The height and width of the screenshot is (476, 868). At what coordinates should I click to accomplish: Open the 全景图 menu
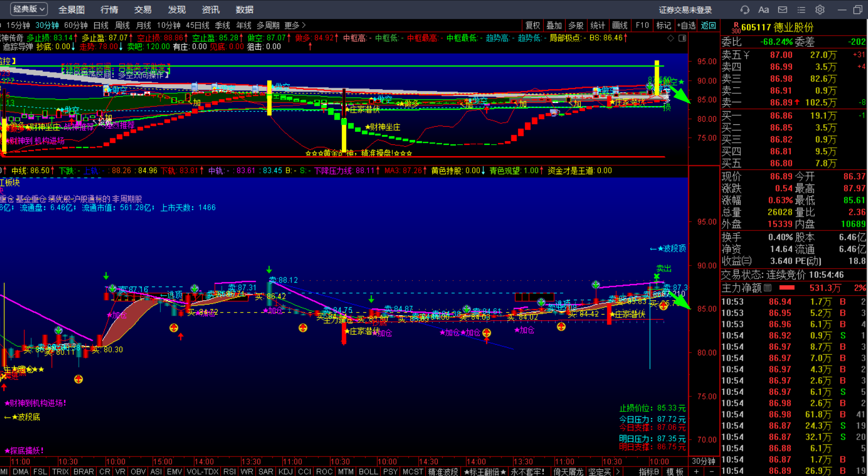(72, 10)
